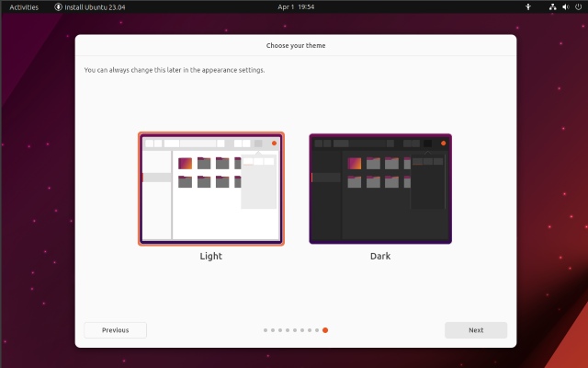Proceed with the Next button
Screen dimensions: 588x368
point(476,329)
